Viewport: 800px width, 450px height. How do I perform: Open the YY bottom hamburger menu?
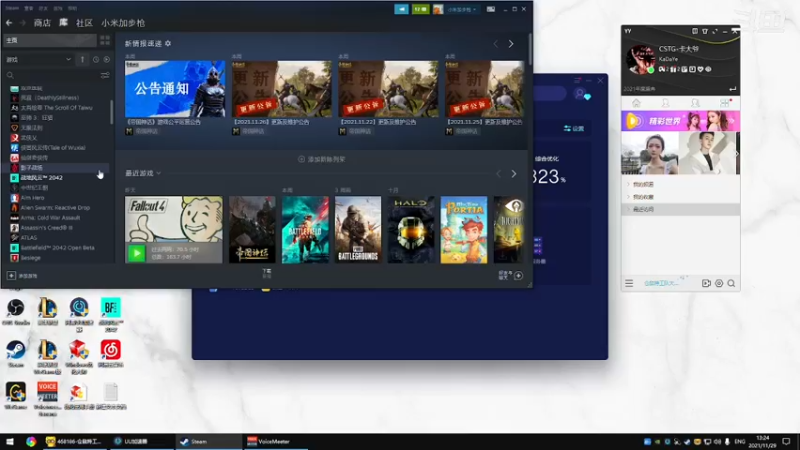(x=629, y=283)
